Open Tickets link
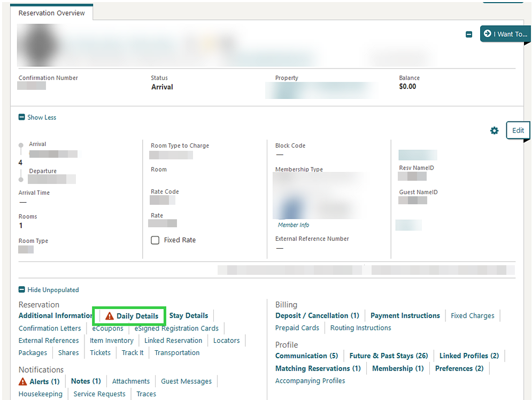The width and height of the screenshot is (532, 400). [x=100, y=352]
